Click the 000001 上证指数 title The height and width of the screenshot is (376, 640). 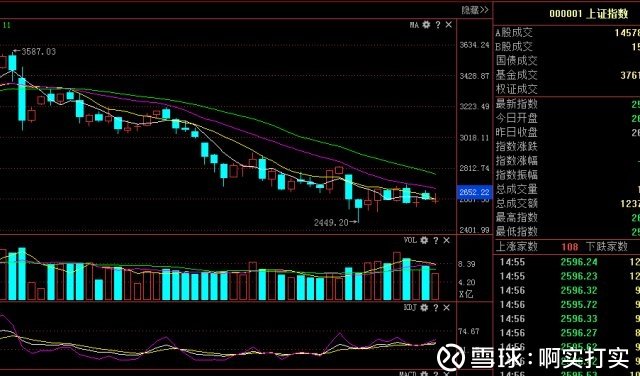(589, 13)
